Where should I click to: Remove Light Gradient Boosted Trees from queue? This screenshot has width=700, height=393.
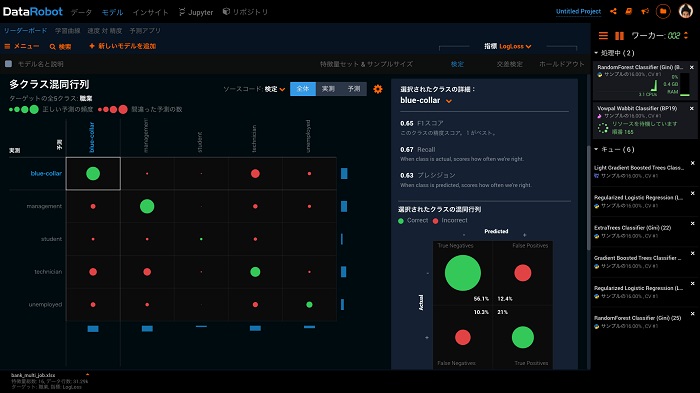click(692, 163)
